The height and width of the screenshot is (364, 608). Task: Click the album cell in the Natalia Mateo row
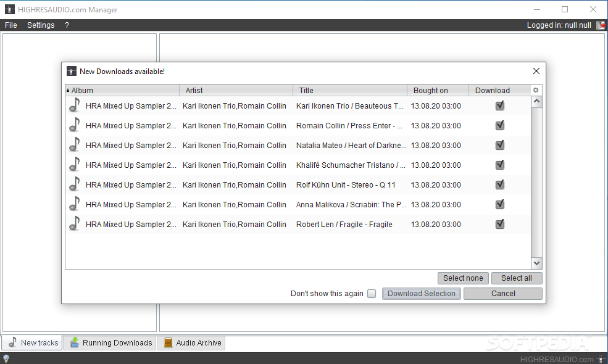point(131,146)
